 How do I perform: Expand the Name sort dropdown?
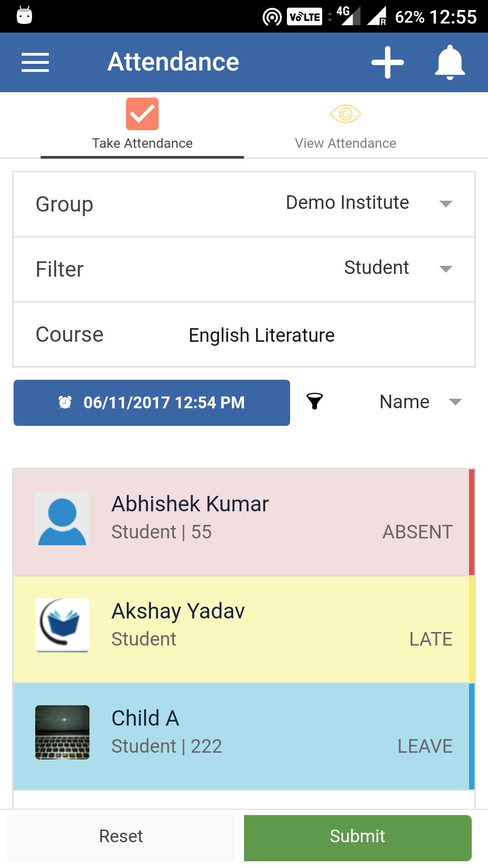coord(421,402)
